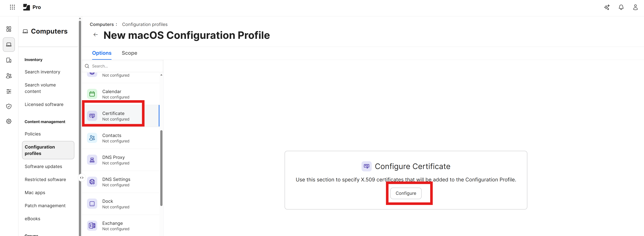The width and height of the screenshot is (644, 236).
Task: Select the Certificate payload icon
Action: click(92, 116)
